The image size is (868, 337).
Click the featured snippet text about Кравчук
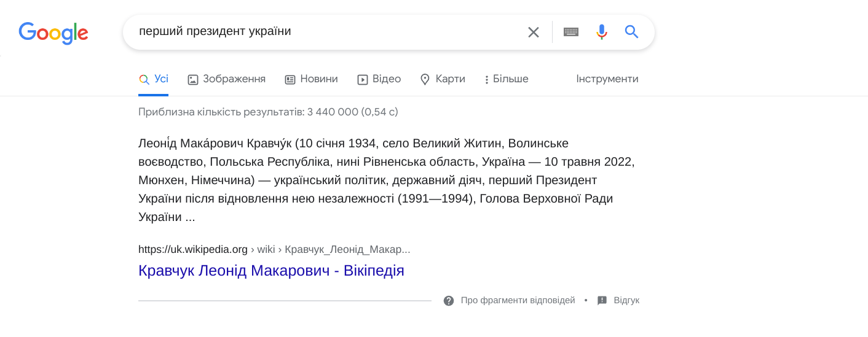(x=386, y=180)
